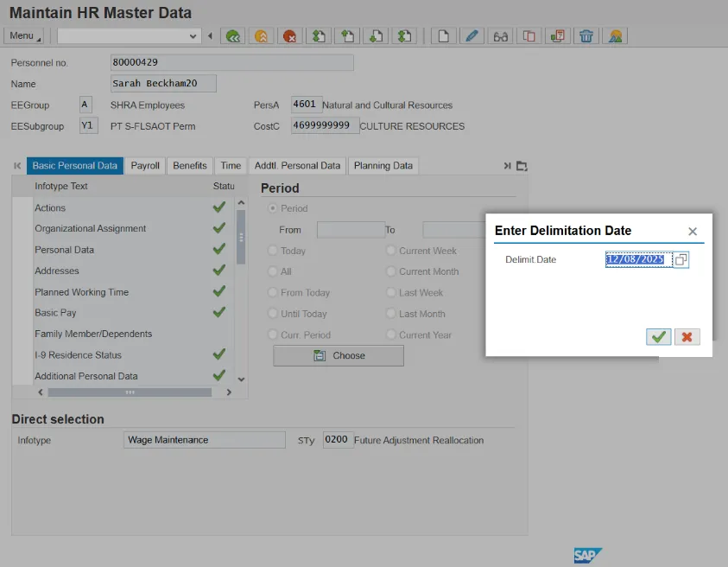Image resolution: width=728 pixels, height=567 pixels.
Task: Click the Display glasses toolbar icon
Action: pos(500,36)
